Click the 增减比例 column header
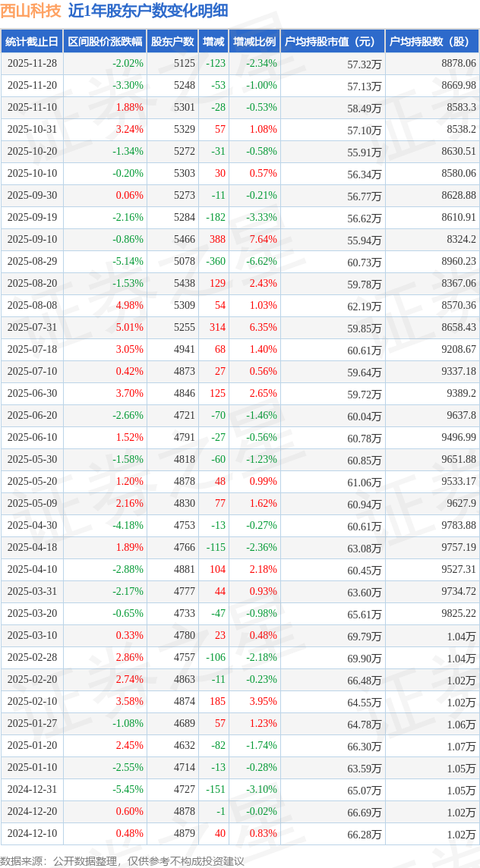480x868 pixels. [254, 42]
